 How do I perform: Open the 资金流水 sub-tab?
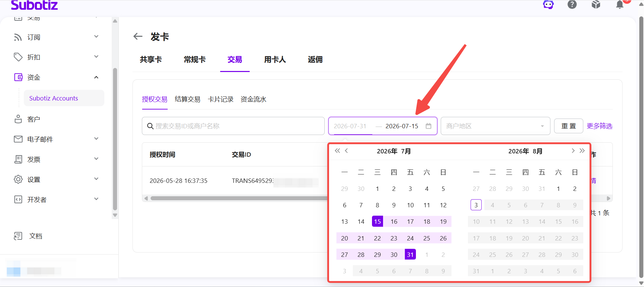253,99
